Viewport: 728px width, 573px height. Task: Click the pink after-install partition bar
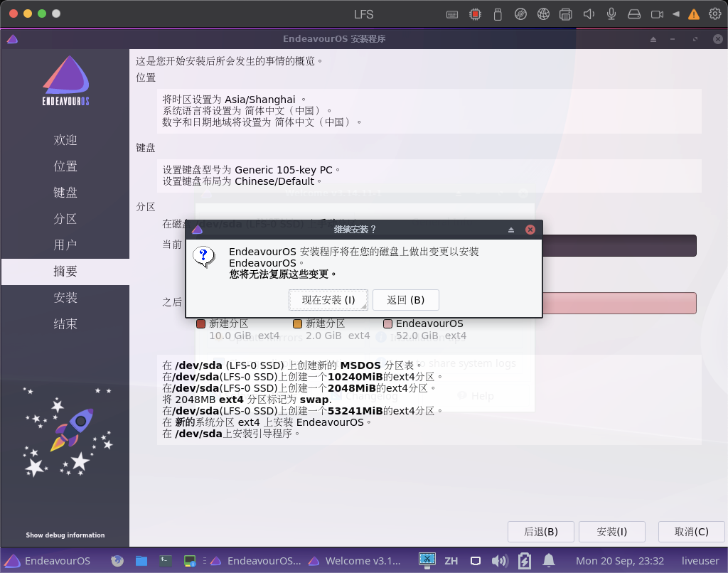coord(619,304)
